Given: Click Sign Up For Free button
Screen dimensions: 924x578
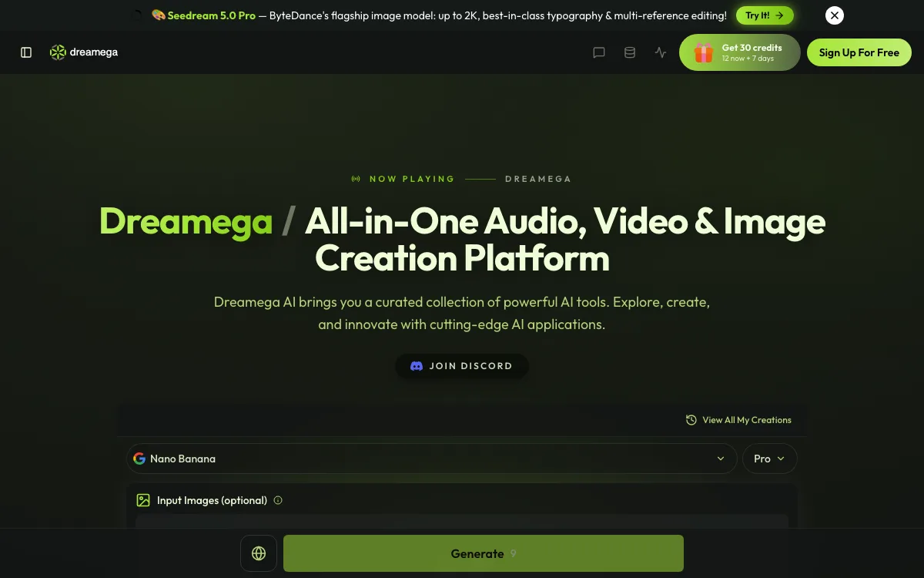Looking at the screenshot, I should click(x=859, y=52).
